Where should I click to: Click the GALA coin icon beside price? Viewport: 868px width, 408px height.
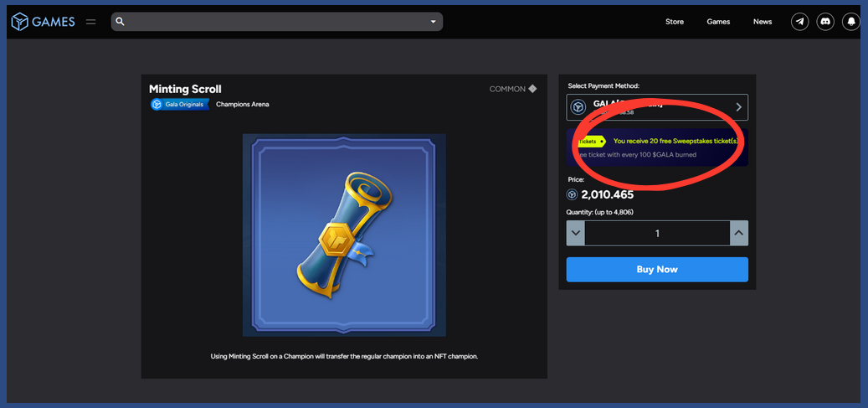pyautogui.click(x=572, y=194)
